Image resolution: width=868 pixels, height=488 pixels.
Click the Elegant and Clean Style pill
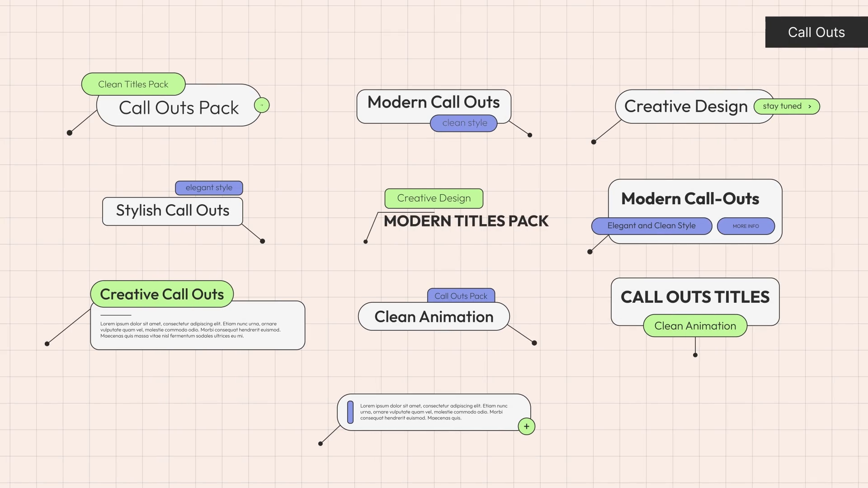pyautogui.click(x=651, y=226)
